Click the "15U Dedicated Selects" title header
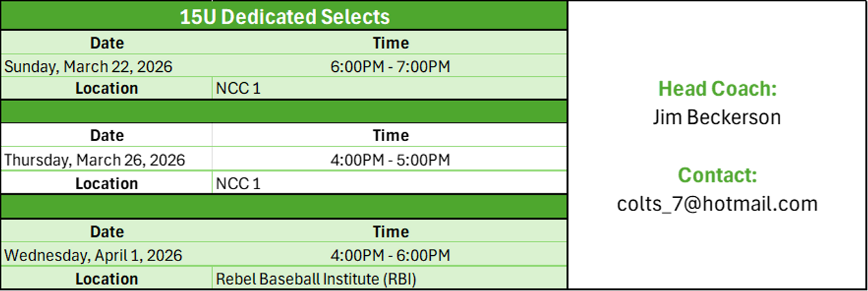This screenshot has height=291, width=868. (283, 16)
